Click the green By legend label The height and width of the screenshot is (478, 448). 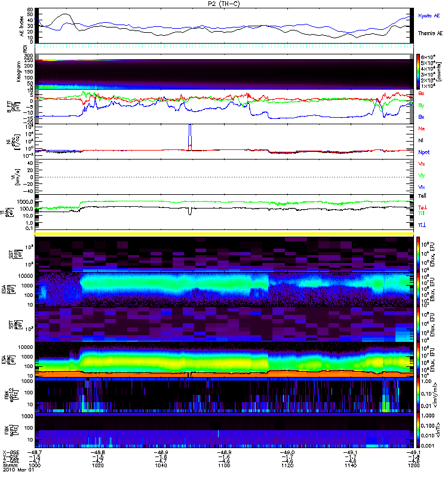pos(421,105)
